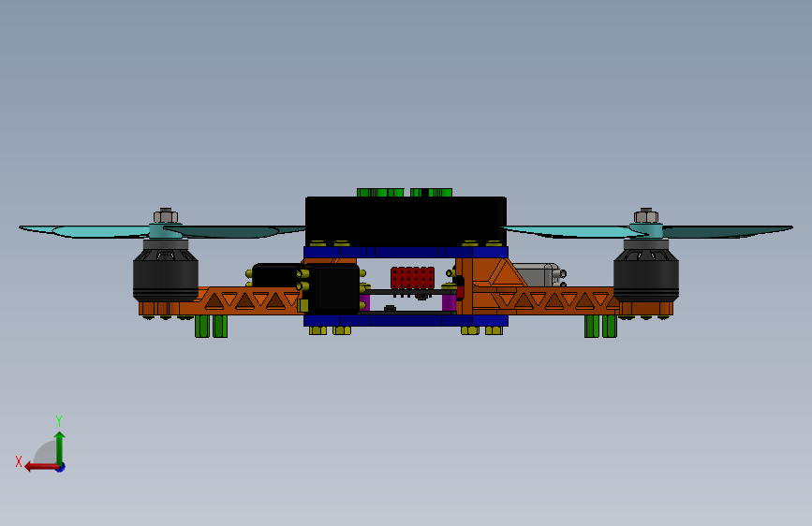Viewport: 812px width, 526px height.
Task: Select the right propeller lock nut
Action: [646, 216]
